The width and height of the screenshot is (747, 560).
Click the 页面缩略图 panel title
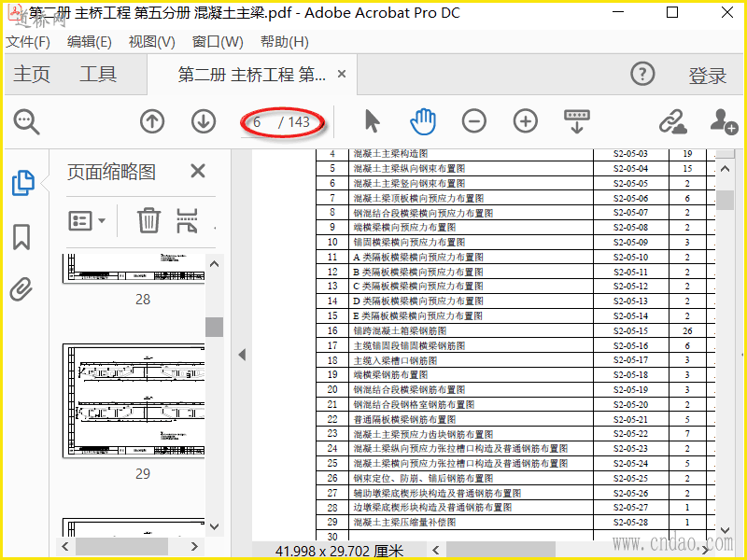pos(111,172)
